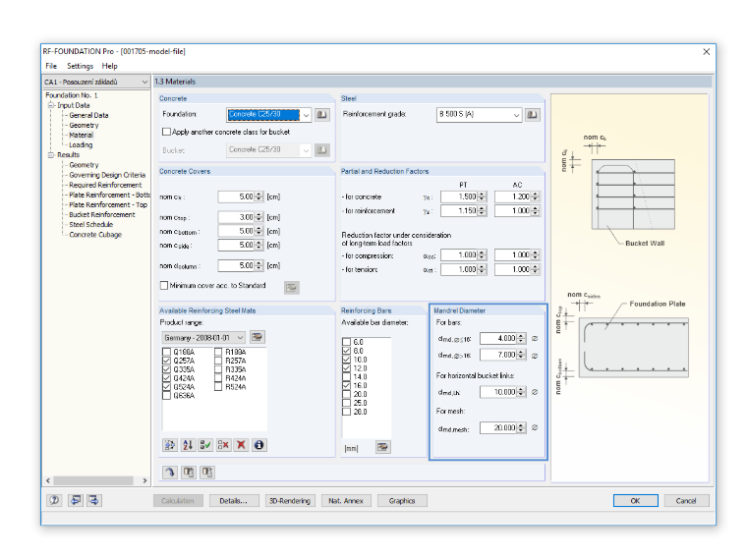Open concrete material library for Foundation
Screen dimensions: 747x560
coord(322,115)
